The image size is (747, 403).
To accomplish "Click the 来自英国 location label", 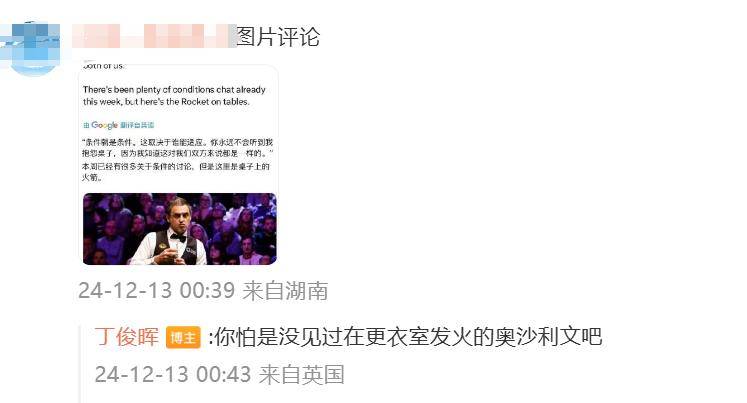I will [x=302, y=374].
